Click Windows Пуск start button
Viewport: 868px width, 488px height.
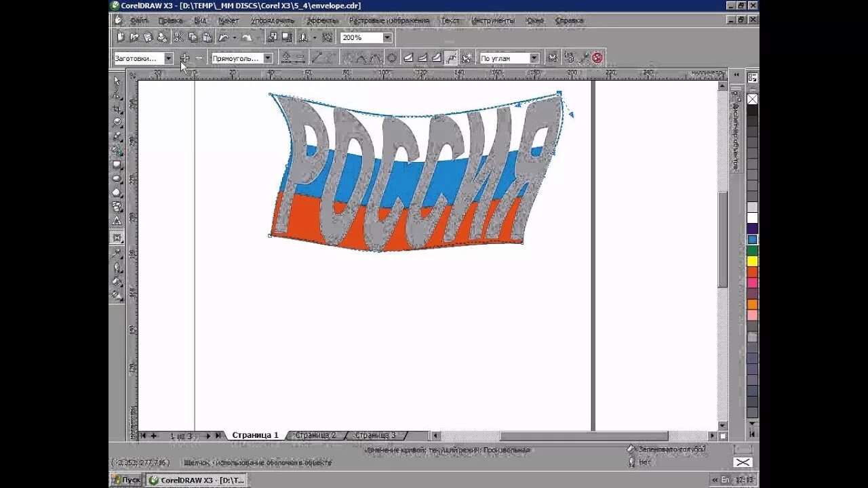point(126,480)
